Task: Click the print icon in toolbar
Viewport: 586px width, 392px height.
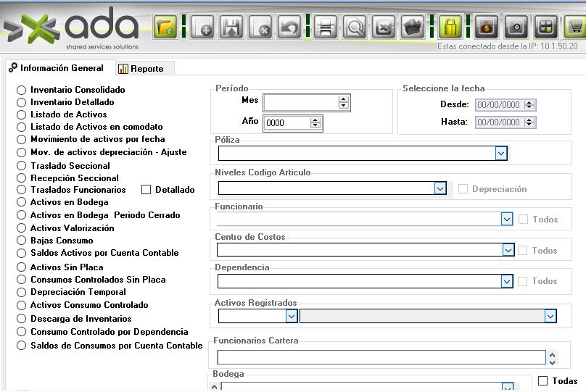Action: pyautogui.click(x=326, y=27)
